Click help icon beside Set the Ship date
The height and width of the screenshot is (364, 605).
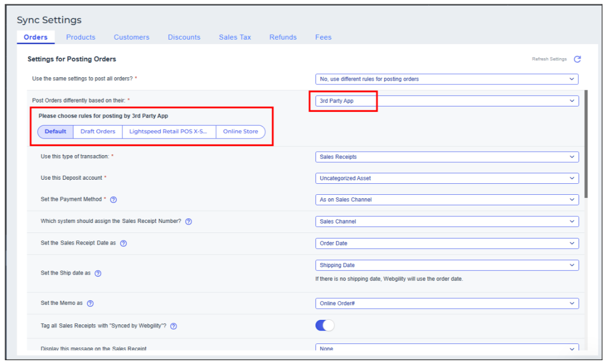[98, 274]
